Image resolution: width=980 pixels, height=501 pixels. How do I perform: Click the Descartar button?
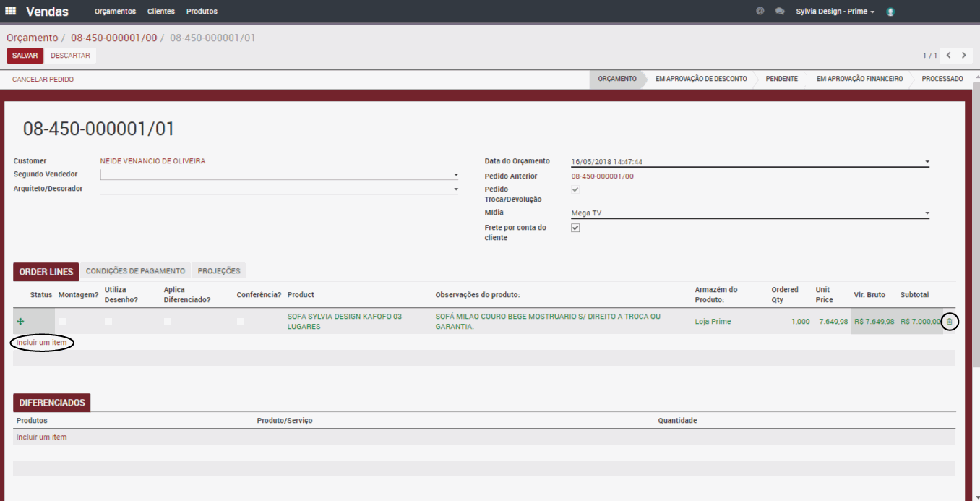click(70, 56)
